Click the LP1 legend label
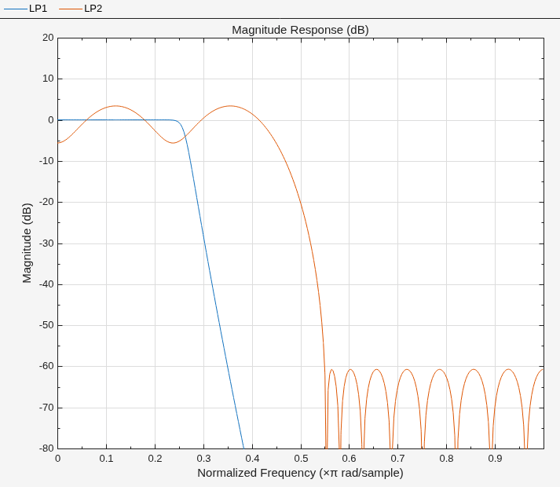560x487 pixels. [38, 9]
